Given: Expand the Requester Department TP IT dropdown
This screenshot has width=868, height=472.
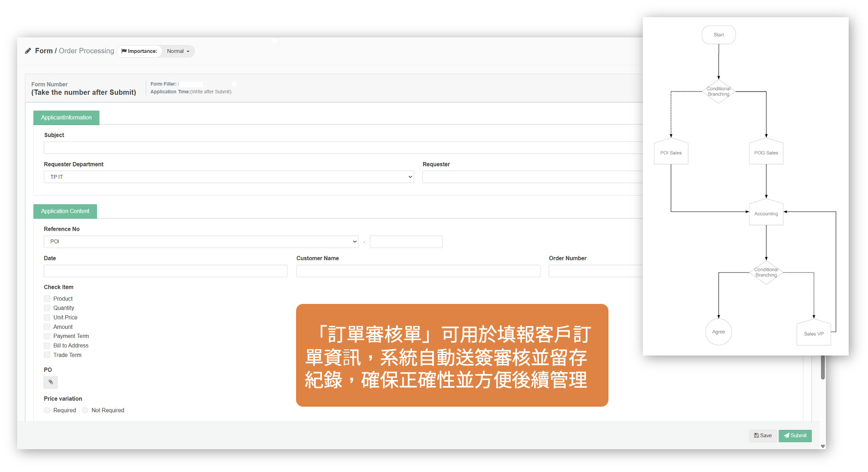Looking at the screenshot, I should [x=229, y=177].
